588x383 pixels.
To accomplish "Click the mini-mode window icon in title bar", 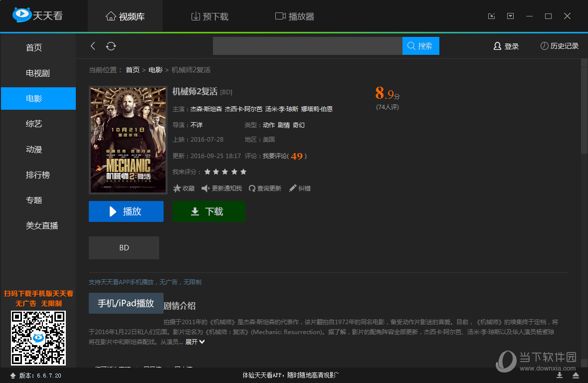I will click(491, 16).
